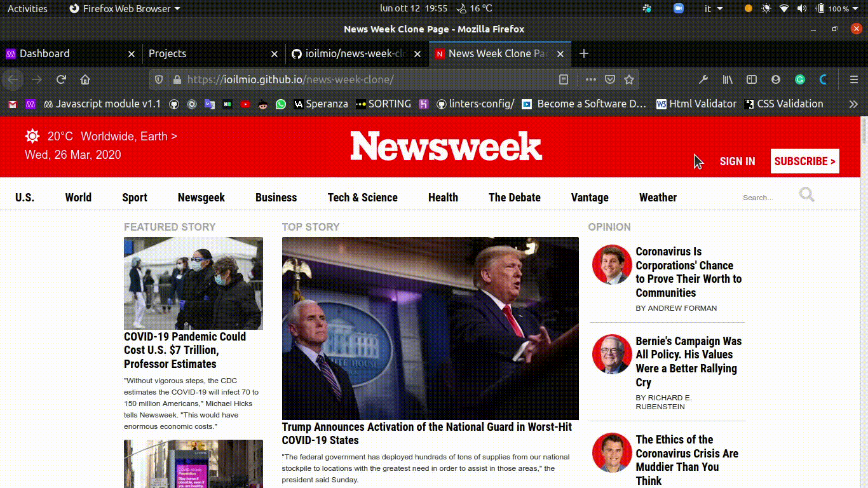Open developer tools wrench icon

pyautogui.click(x=703, y=79)
